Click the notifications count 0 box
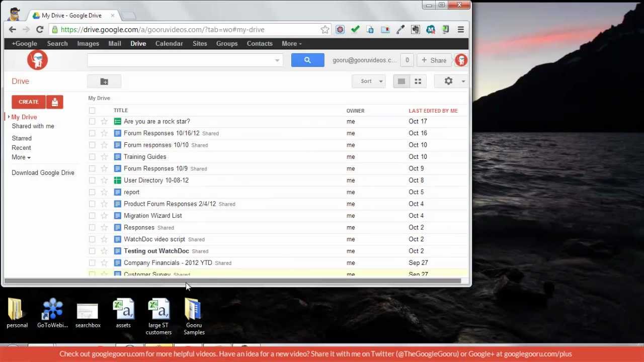Image resolution: width=644 pixels, height=362 pixels. coord(407,60)
